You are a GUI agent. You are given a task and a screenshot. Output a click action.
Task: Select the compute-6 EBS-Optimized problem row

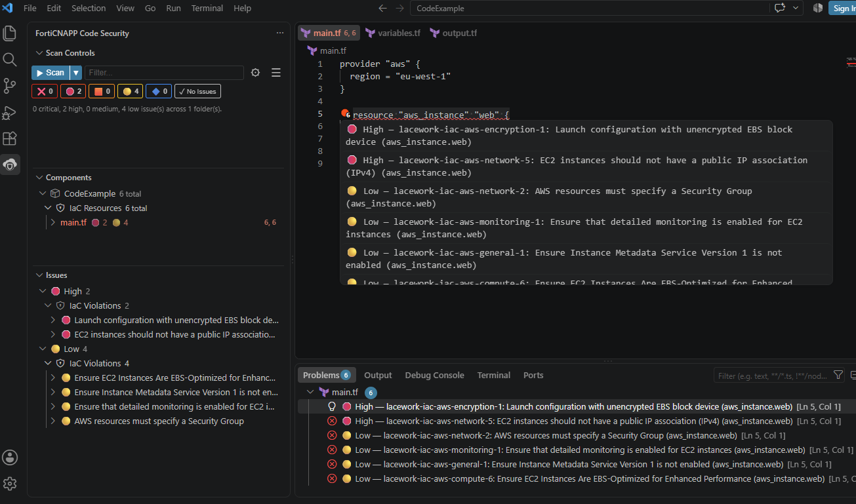pyautogui.click(x=577, y=479)
